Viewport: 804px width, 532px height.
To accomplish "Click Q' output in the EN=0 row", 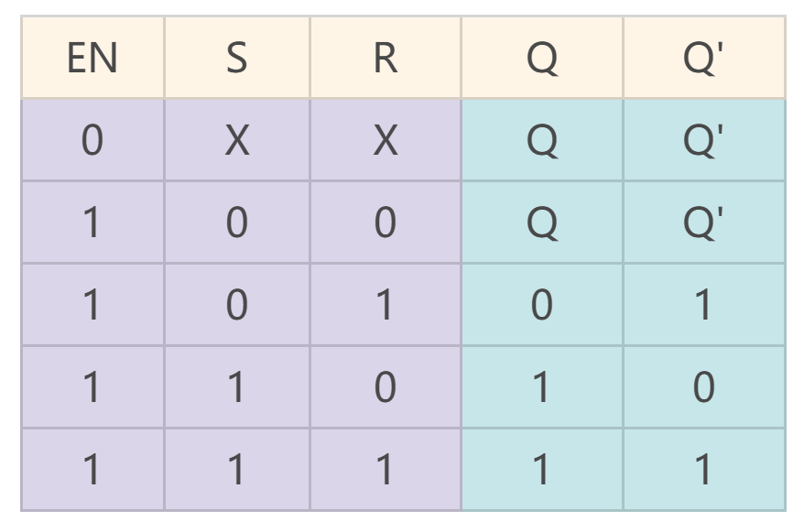I will (704, 140).
